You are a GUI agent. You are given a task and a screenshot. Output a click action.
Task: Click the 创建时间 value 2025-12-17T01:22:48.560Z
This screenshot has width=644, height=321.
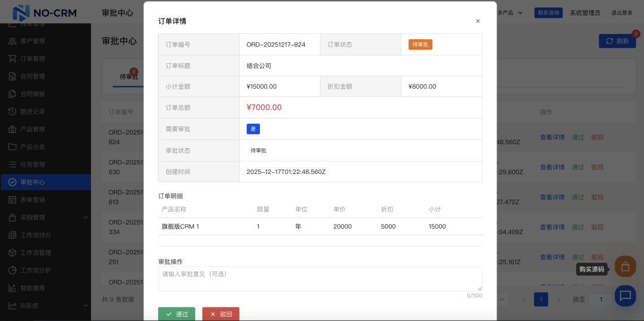point(286,172)
